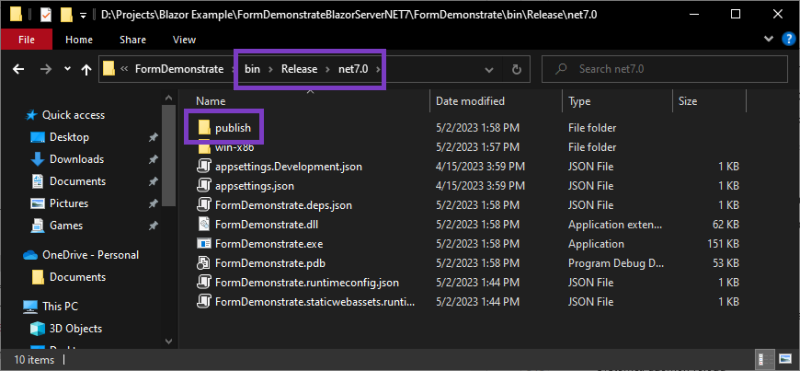
Task: Click the bin breadcrumb segment
Action: [x=252, y=69]
